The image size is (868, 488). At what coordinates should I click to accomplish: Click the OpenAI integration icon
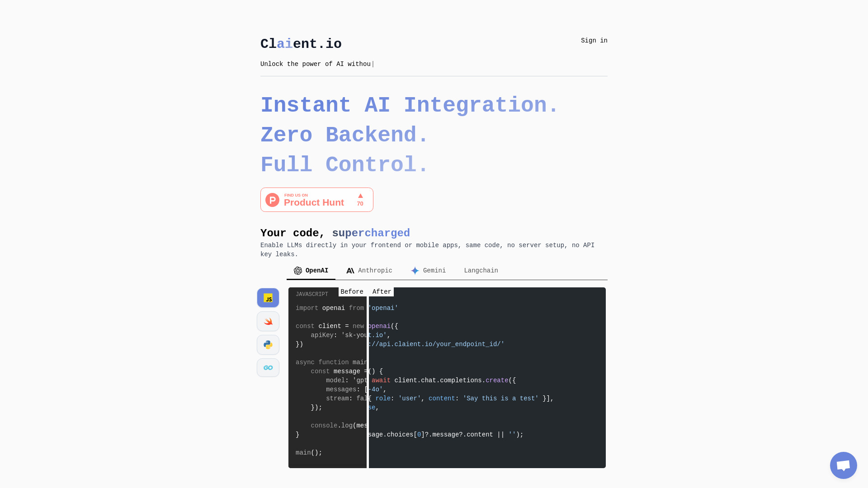tap(297, 271)
